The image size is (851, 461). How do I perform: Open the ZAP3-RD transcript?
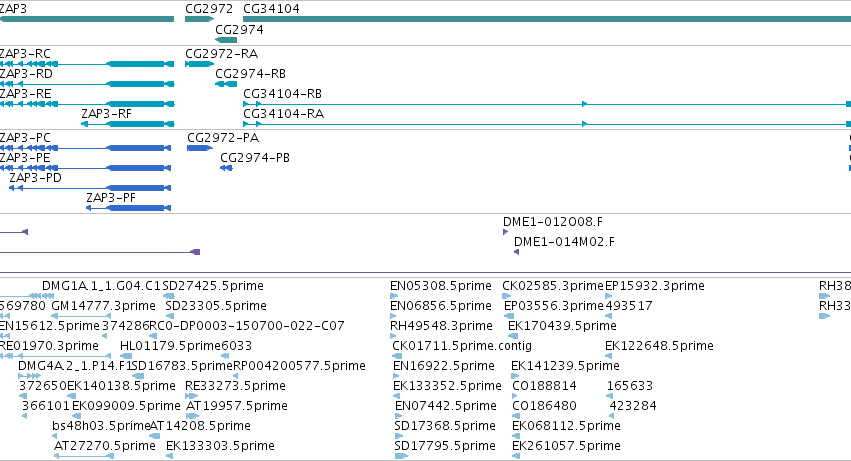[87, 84]
